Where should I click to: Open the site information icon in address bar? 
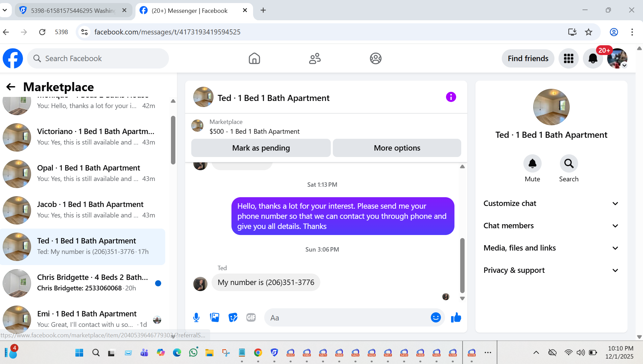(x=84, y=32)
